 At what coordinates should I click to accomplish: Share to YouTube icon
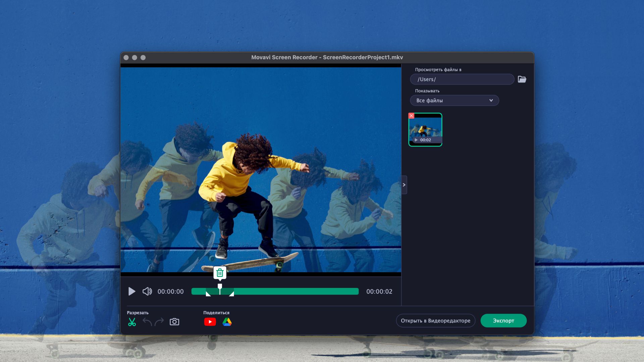click(x=210, y=322)
